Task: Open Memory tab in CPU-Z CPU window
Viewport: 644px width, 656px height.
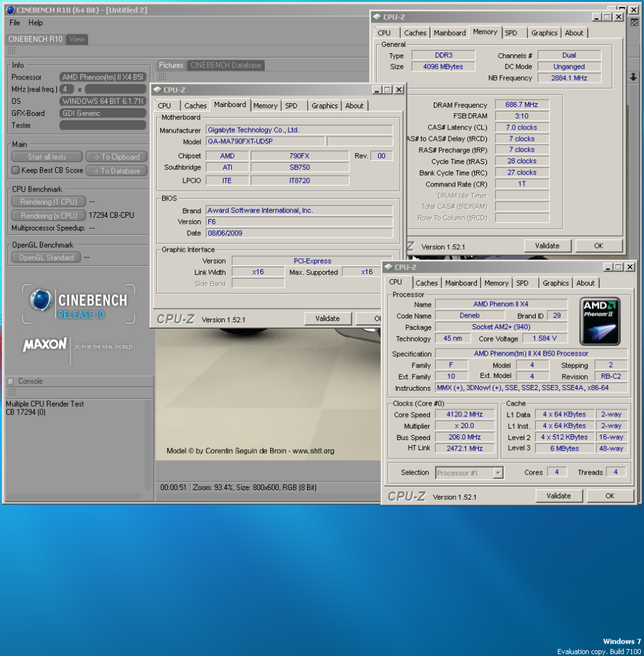Action: click(496, 283)
